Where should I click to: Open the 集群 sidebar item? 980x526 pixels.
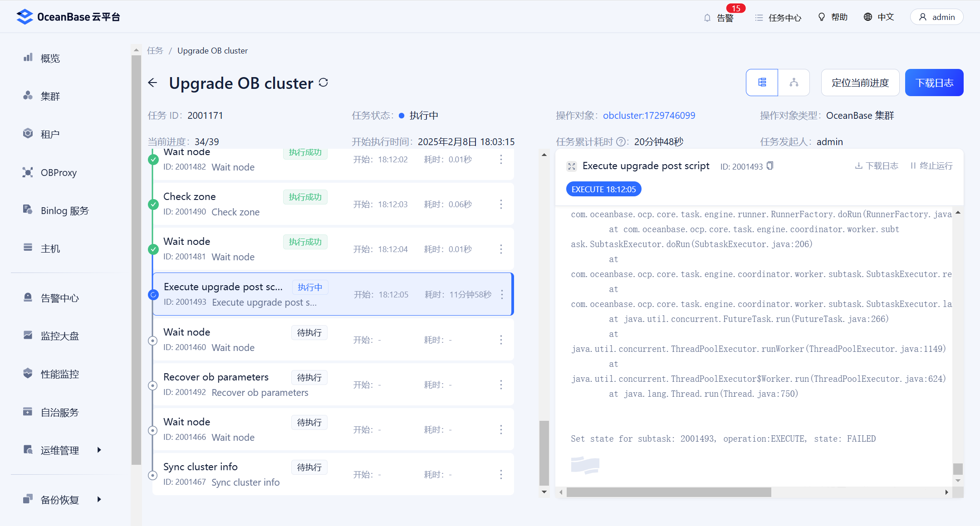50,96
